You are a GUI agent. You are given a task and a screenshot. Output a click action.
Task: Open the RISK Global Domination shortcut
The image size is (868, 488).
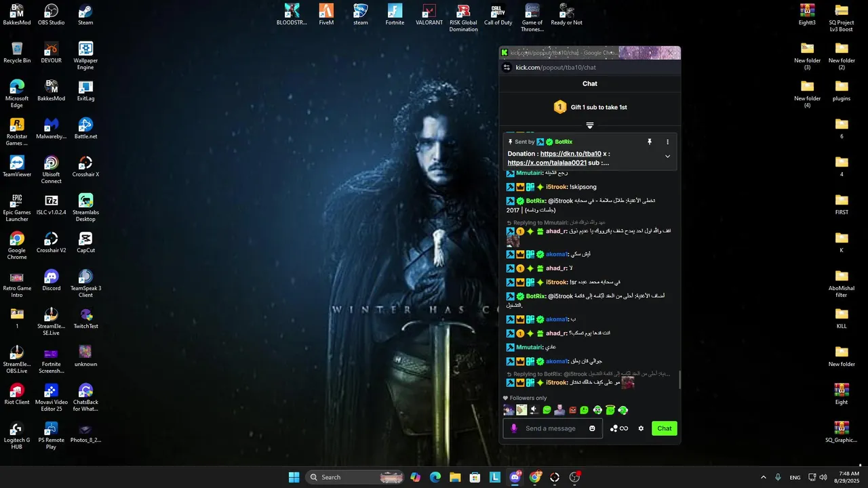464,18
